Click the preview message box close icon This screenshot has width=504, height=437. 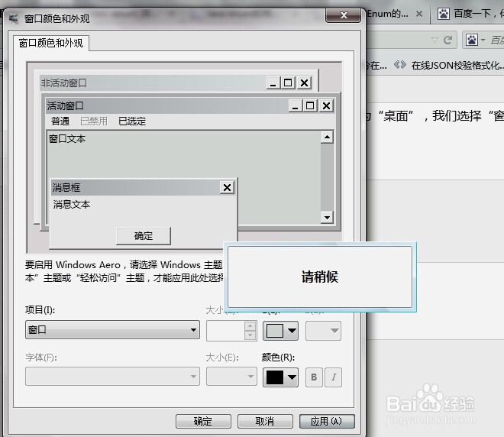coord(227,187)
